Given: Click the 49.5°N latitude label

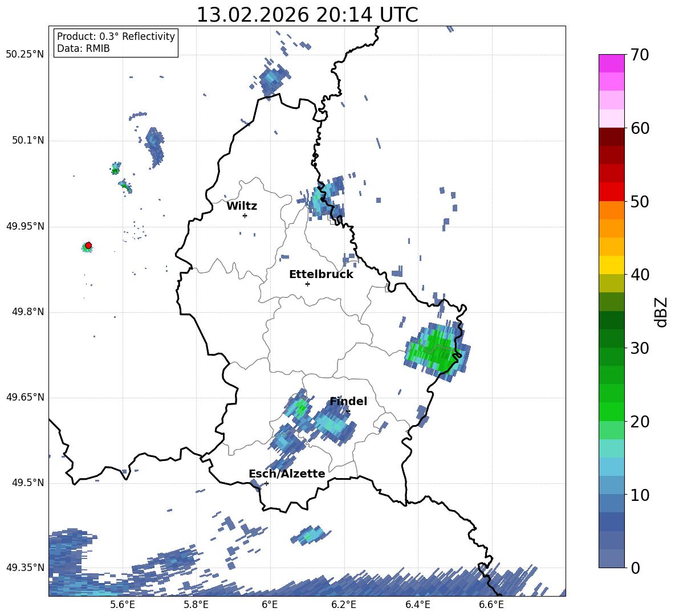Looking at the screenshot, I should (x=27, y=483).
